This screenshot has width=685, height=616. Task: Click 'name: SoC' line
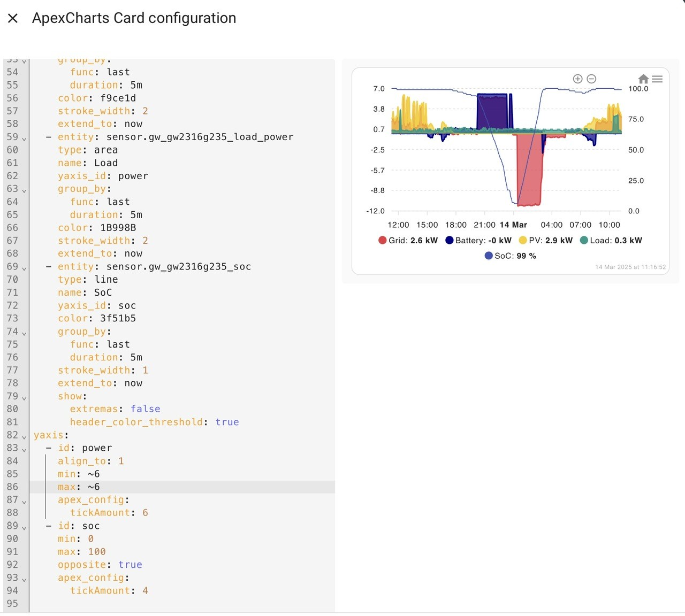[85, 292]
